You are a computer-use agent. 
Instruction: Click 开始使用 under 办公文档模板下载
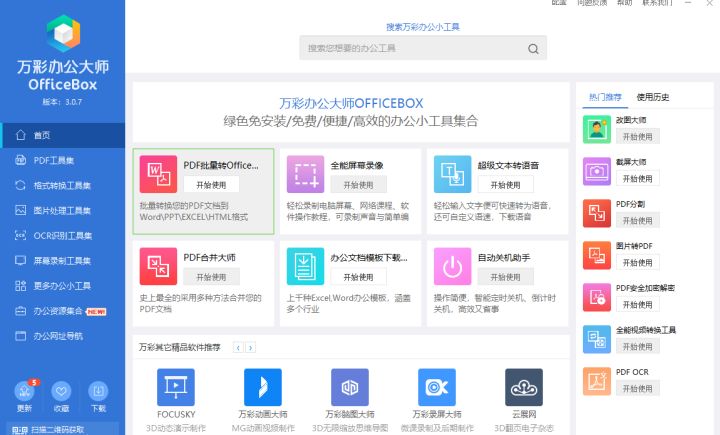pyautogui.click(x=358, y=277)
